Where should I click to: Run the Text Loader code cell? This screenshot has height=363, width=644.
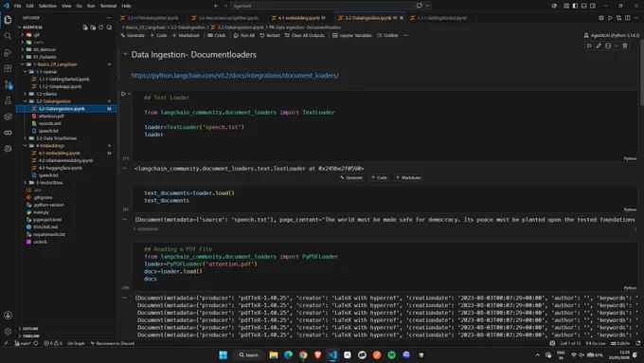123,94
